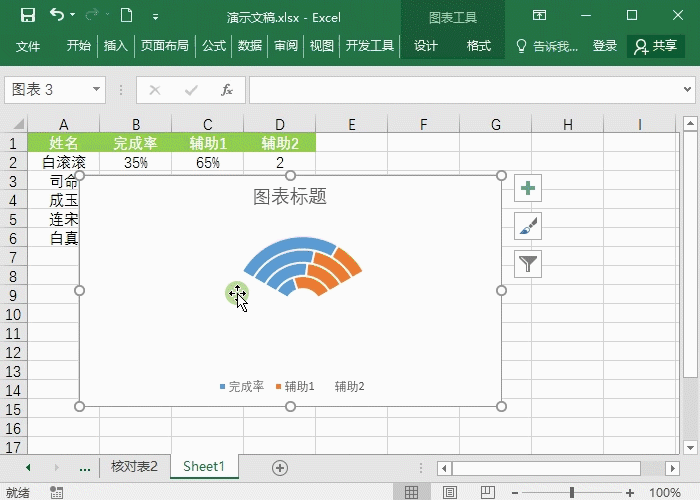Open the chart tools 格式 tab
This screenshot has height=500, width=700.
(x=479, y=46)
